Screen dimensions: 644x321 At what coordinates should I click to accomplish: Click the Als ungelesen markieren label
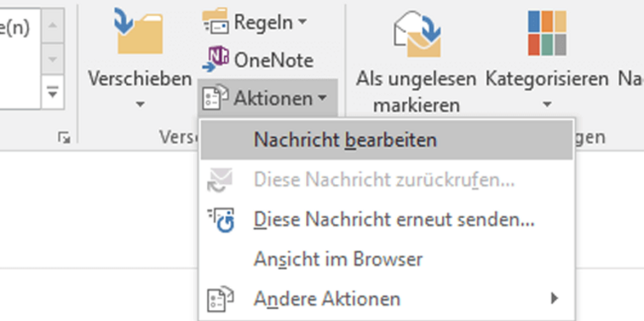pos(416,92)
